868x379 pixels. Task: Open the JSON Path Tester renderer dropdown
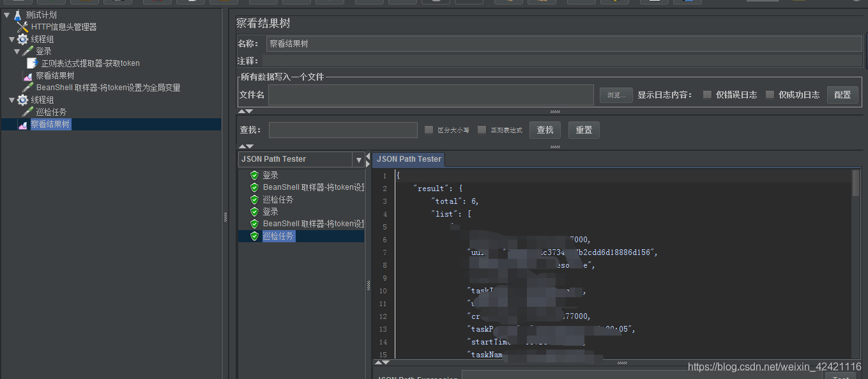[358, 159]
